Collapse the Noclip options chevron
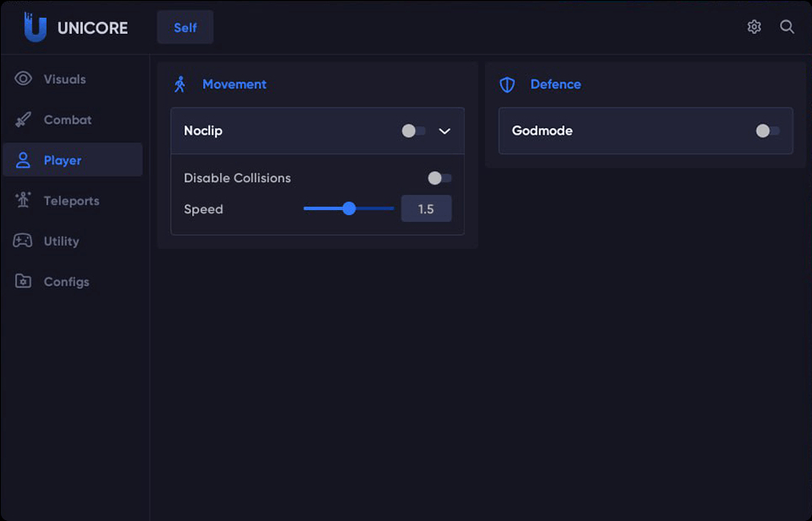 445,131
